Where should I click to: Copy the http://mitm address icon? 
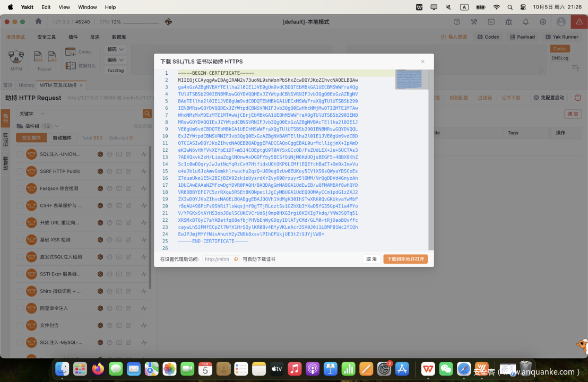click(x=236, y=259)
